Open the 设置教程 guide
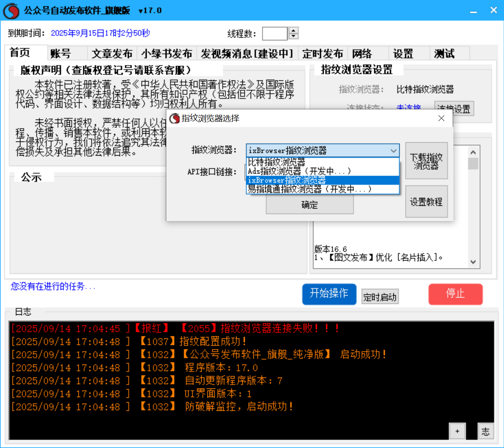 (x=426, y=201)
